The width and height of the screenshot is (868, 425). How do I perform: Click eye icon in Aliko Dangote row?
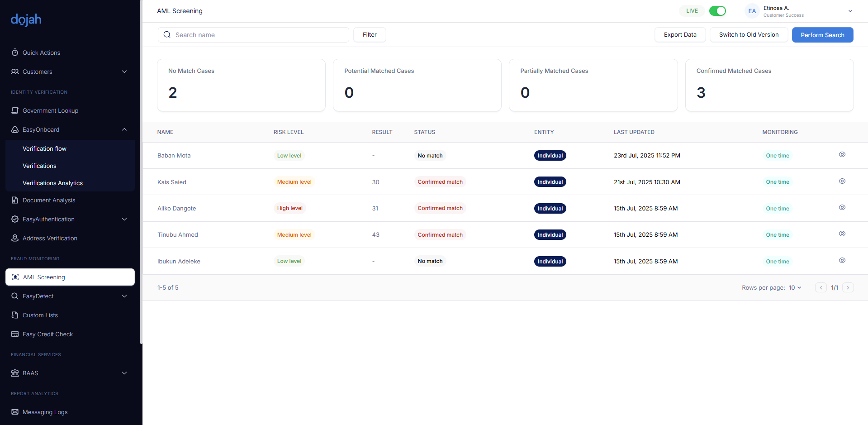pos(842,208)
